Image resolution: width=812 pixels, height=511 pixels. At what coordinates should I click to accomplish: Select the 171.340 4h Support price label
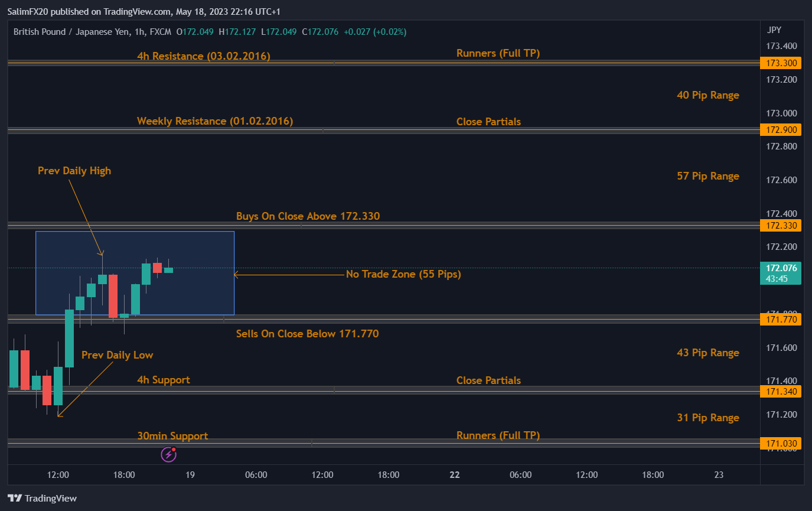781,390
